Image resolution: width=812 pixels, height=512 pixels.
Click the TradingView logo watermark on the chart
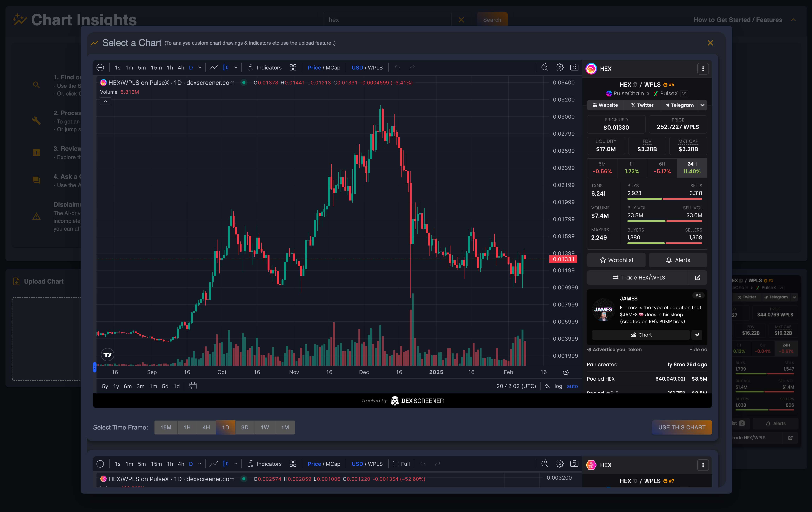pos(107,354)
